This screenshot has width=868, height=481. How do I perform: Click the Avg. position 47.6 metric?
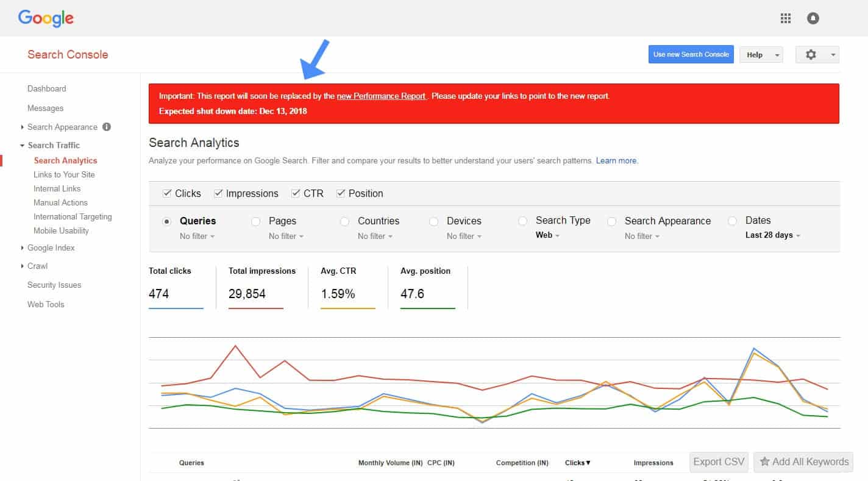coord(428,287)
